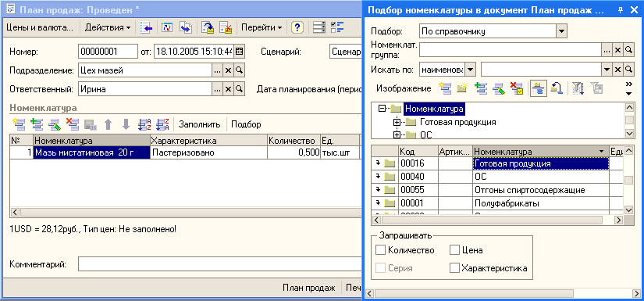Open the calendar picker next to document date
Viewport: 644px width, 301px height.
tap(240, 52)
